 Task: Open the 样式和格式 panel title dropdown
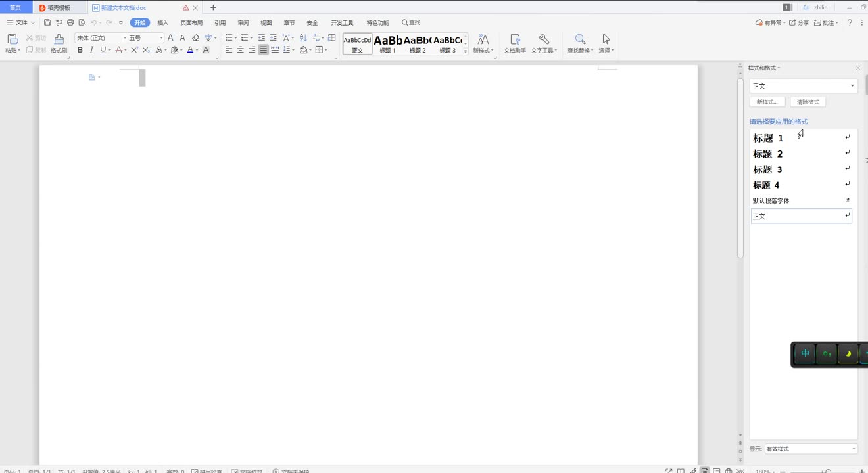tap(764, 68)
